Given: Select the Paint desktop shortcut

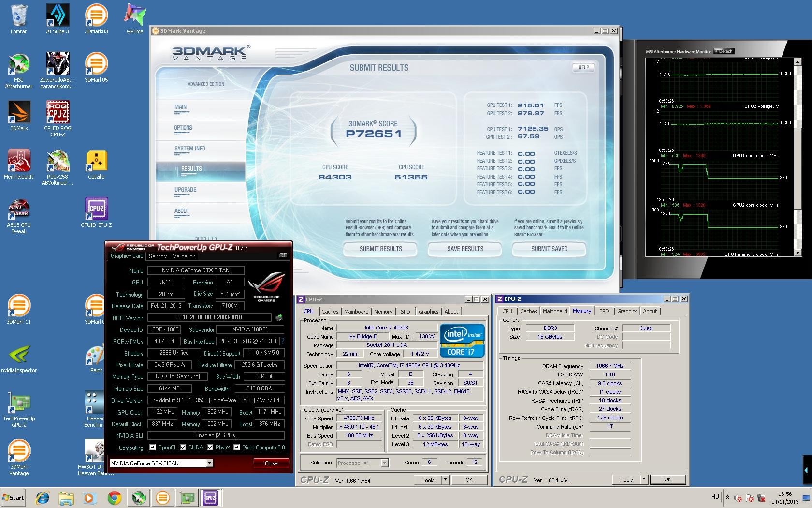Looking at the screenshot, I should point(96,358).
